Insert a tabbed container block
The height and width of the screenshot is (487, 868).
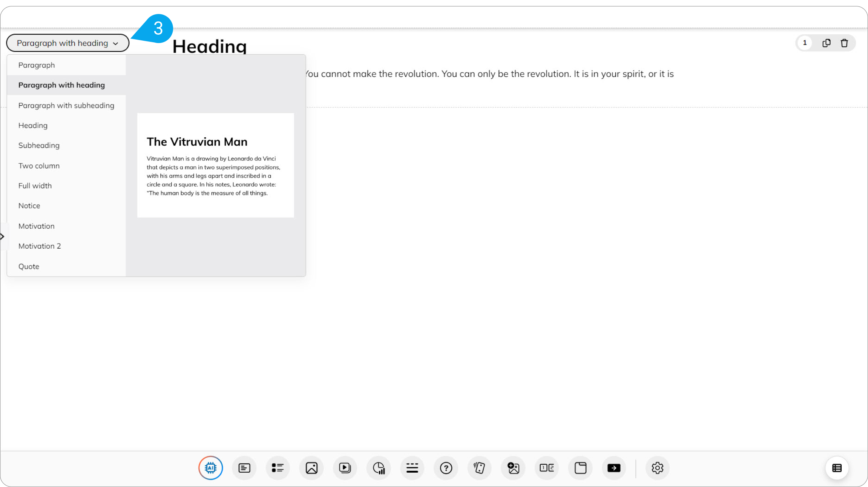click(580, 468)
